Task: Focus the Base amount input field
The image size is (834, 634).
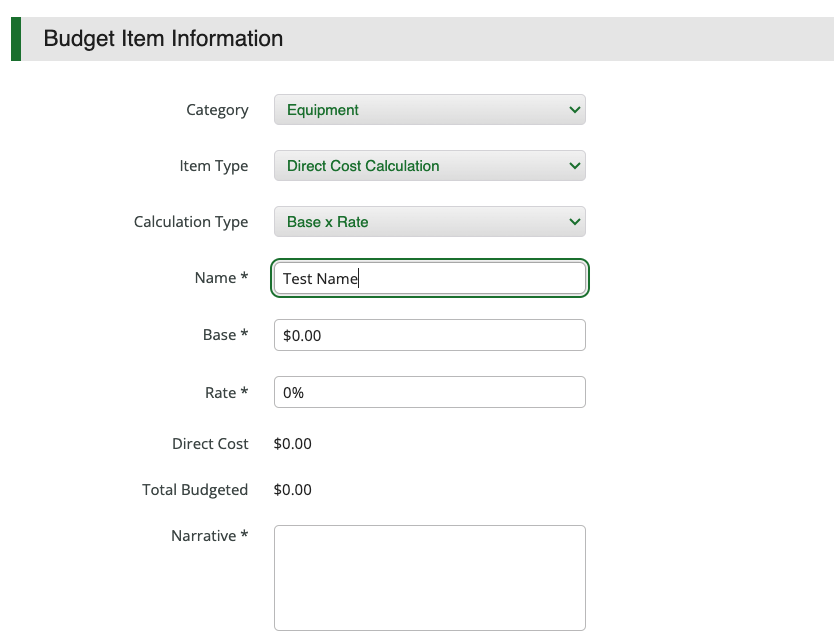Action: point(429,336)
